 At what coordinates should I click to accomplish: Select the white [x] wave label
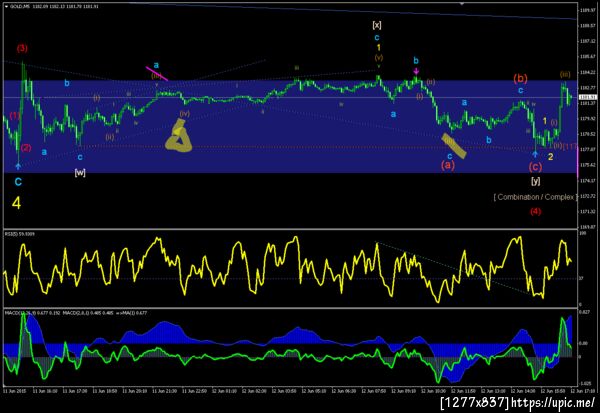coord(377,25)
